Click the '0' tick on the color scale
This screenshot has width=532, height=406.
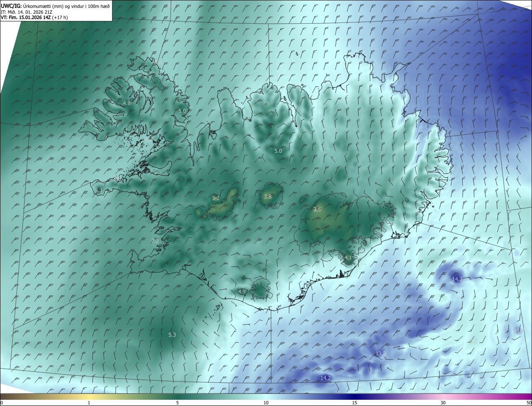pos(2,403)
